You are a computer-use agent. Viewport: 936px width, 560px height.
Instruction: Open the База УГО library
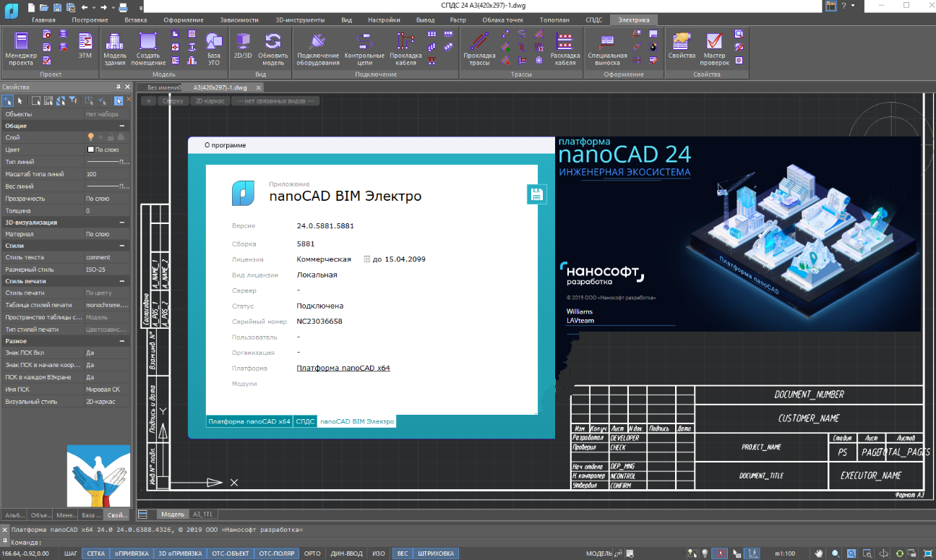click(214, 48)
